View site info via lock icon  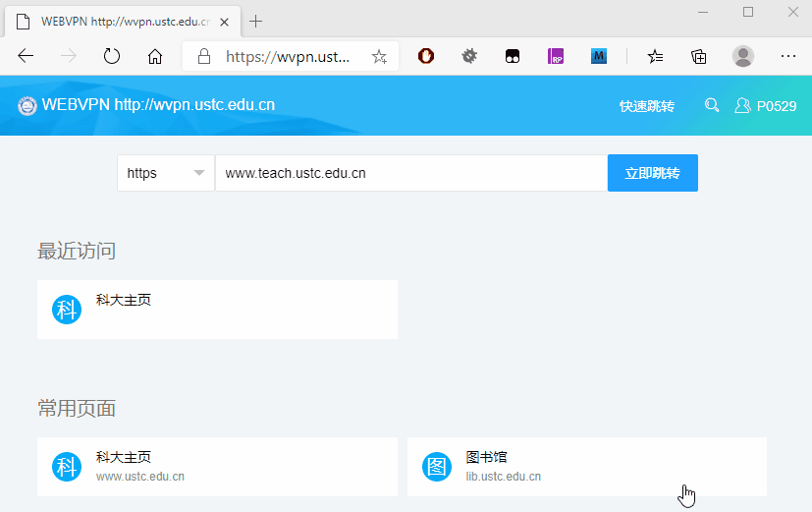click(x=204, y=56)
